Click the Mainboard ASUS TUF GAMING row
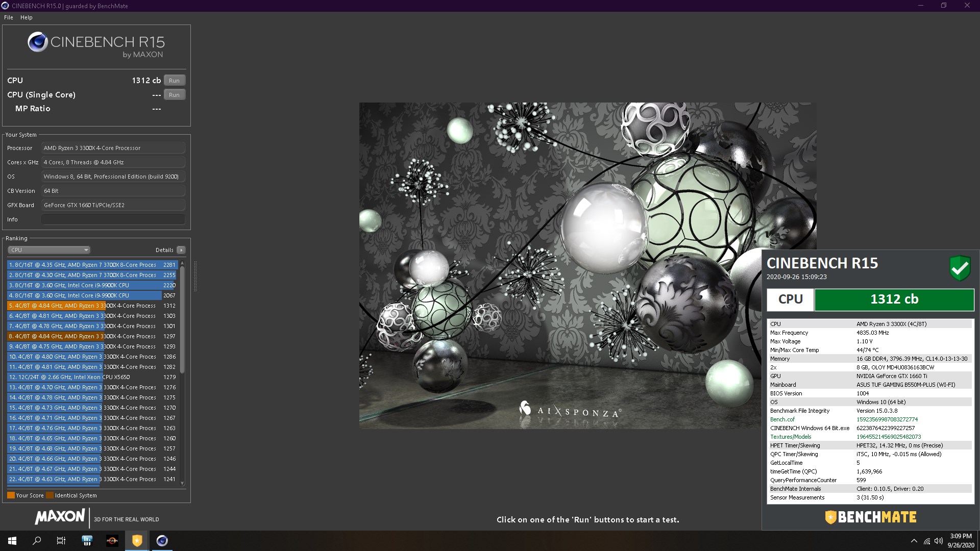Screen dimensions: 980x551 (870, 385)
